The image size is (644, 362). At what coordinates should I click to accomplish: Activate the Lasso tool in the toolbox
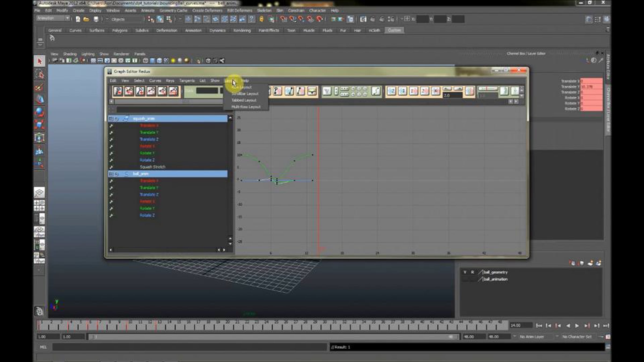39,74
